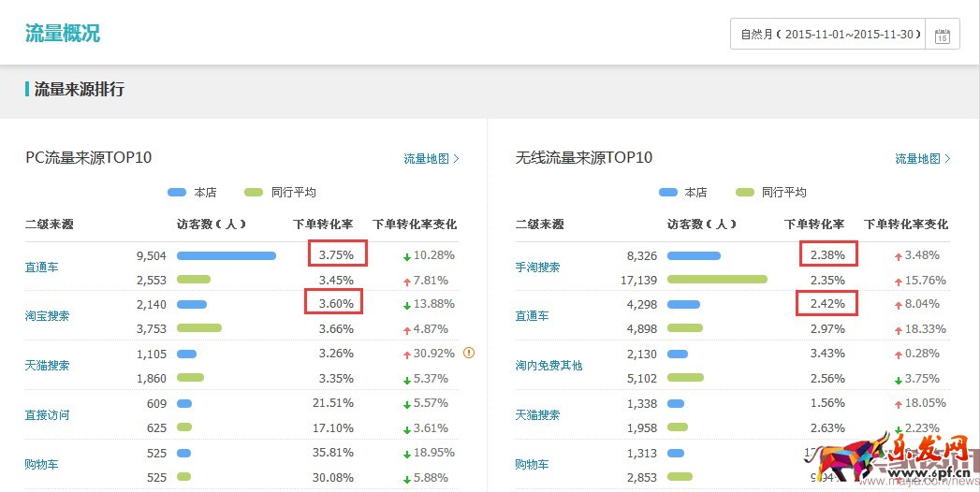Click the red up arrow beside 15.76%

pyautogui.click(x=898, y=280)
